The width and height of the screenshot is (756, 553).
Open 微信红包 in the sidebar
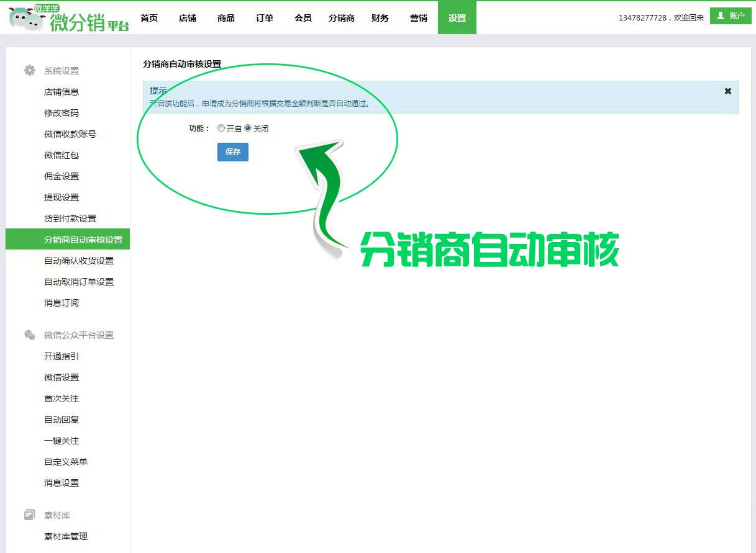click(61, 155)
